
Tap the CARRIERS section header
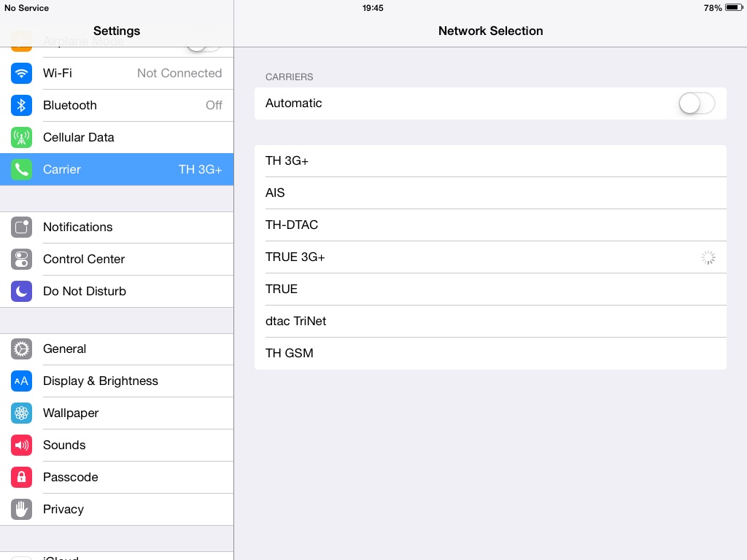coord(289,77)
